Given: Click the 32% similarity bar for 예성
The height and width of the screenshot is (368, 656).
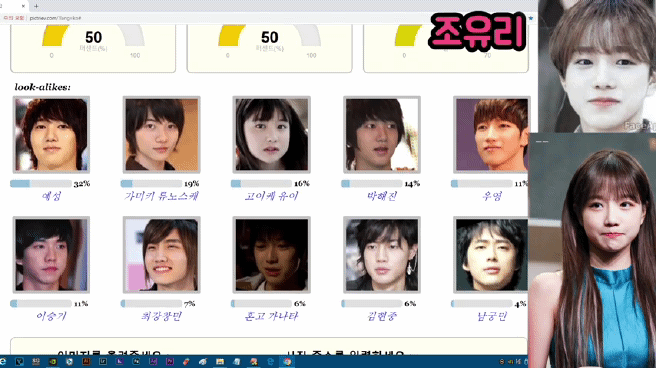Looking at the screenshot, I should point(41,184).
